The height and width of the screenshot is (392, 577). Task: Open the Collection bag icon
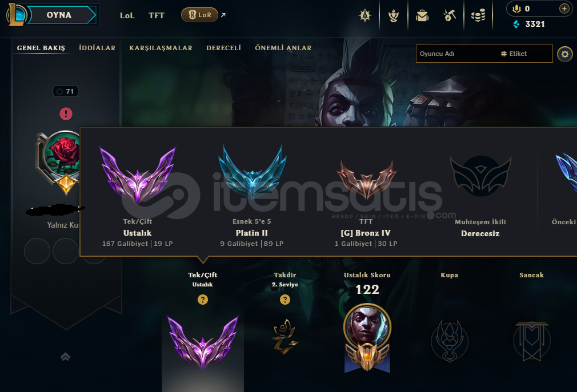[x=422, y=15]
